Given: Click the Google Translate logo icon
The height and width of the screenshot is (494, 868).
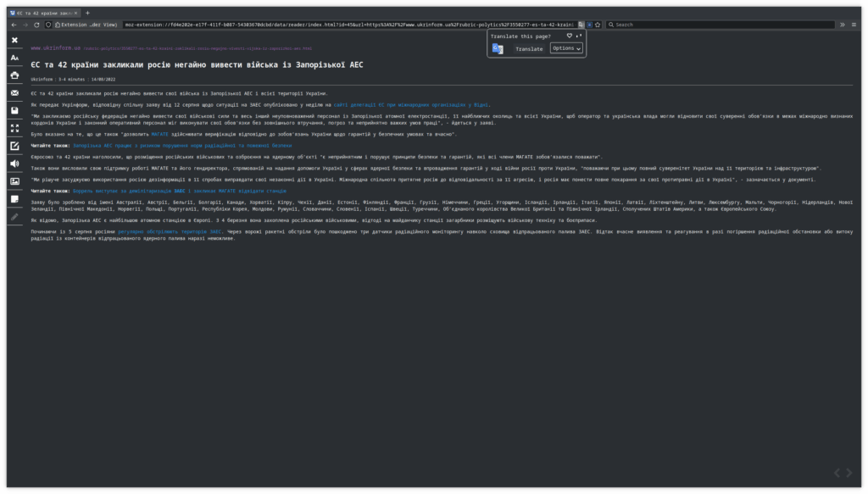Looking at the screenshot, I should tap(498, 49).
